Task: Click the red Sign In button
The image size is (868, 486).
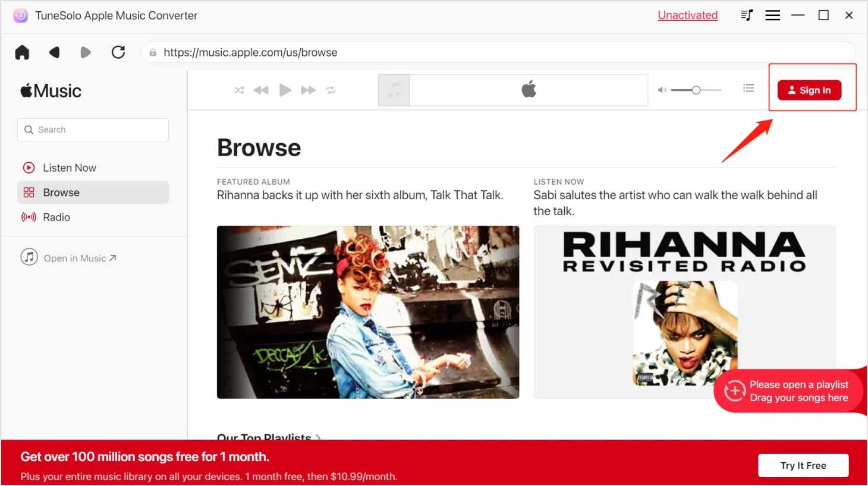Action: (x=809, y=90)
